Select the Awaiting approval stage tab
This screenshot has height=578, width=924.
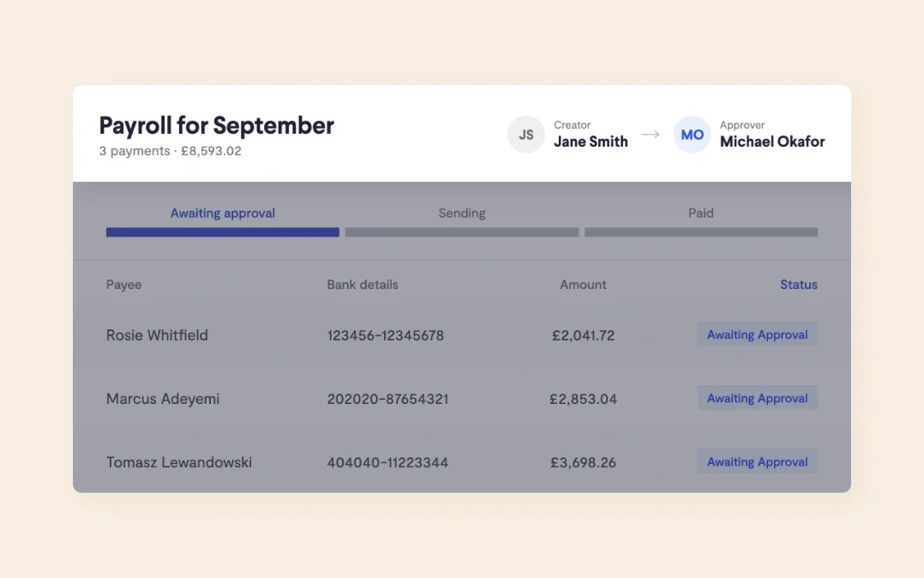point(223,213)
